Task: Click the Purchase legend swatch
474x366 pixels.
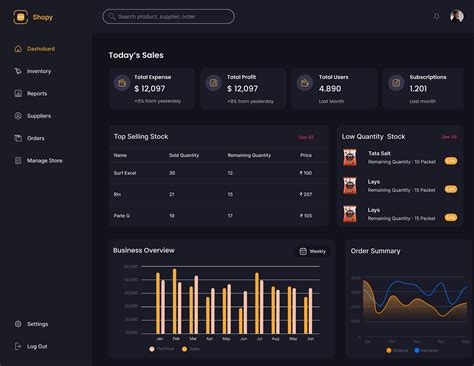Action: (x=152, y=349)
